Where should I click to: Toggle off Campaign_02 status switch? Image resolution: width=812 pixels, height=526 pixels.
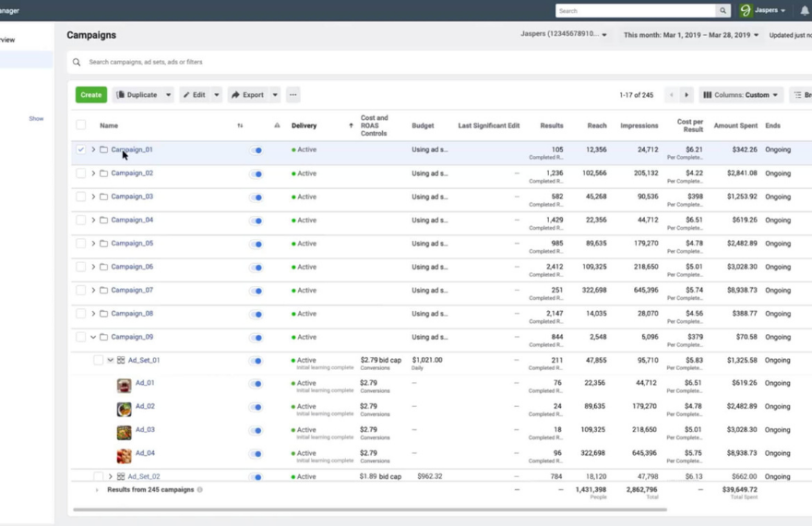(257, 173)
